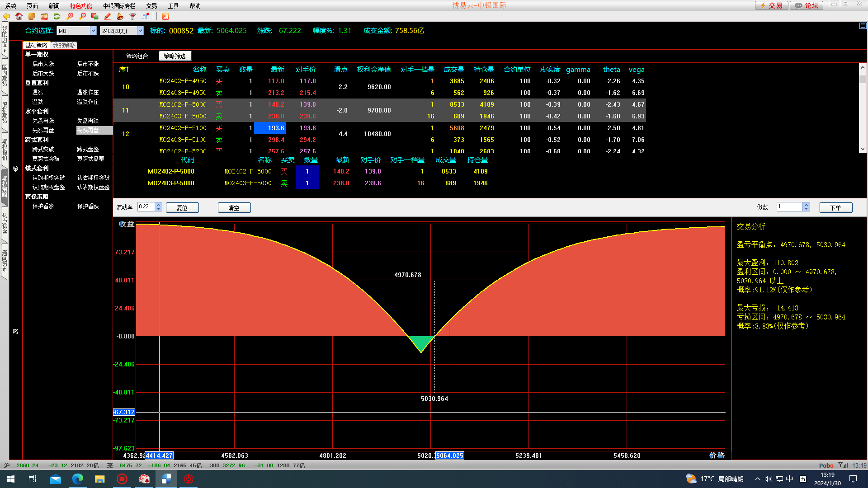Click the back arrow toolbar icon
Screen dimensions: 868x488
tap(6, 16)
